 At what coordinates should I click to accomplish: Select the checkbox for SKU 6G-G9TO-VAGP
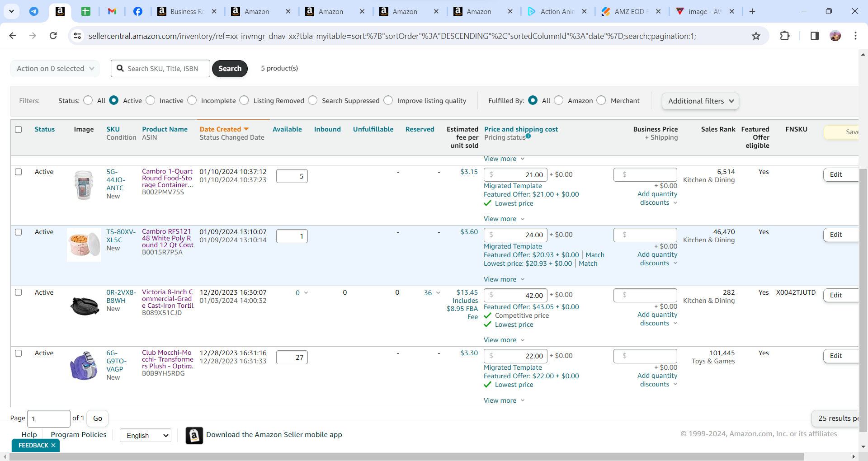point(19,353)
